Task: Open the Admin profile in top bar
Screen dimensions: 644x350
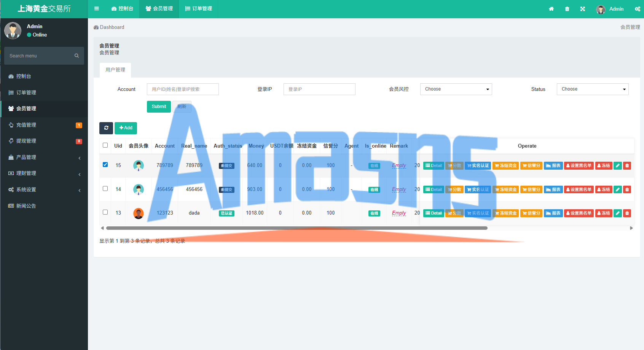Action: (610, 9)
